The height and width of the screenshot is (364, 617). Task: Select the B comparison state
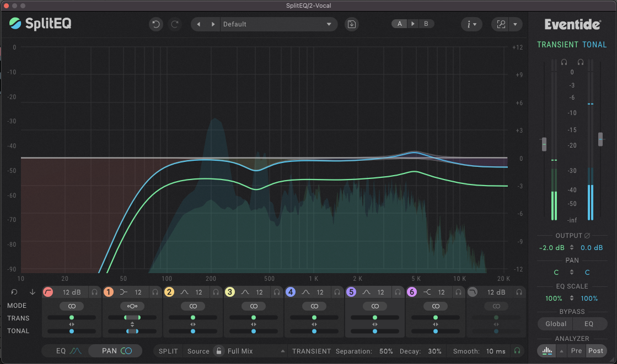pyautogui.click(x=426, y=24)
